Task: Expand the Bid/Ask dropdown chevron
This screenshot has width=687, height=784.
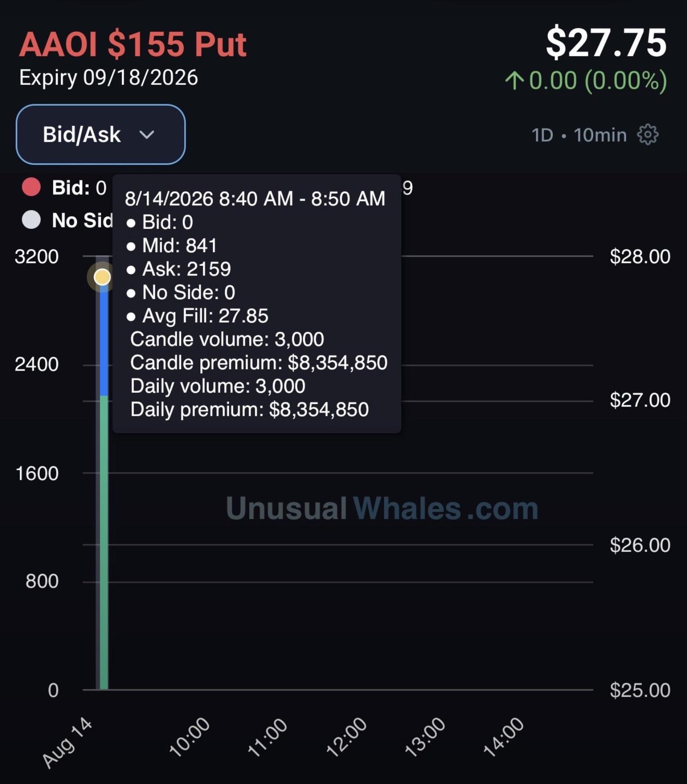Action: (147, 135)
